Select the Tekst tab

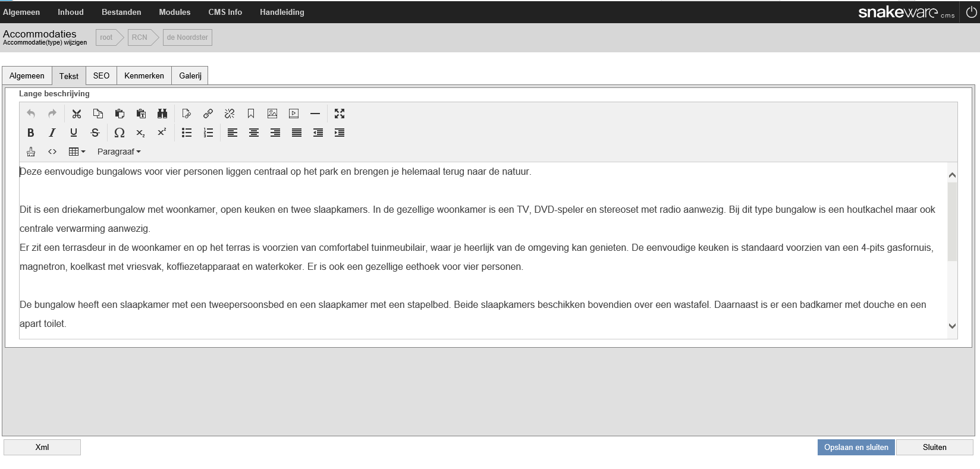coord(69,75)
